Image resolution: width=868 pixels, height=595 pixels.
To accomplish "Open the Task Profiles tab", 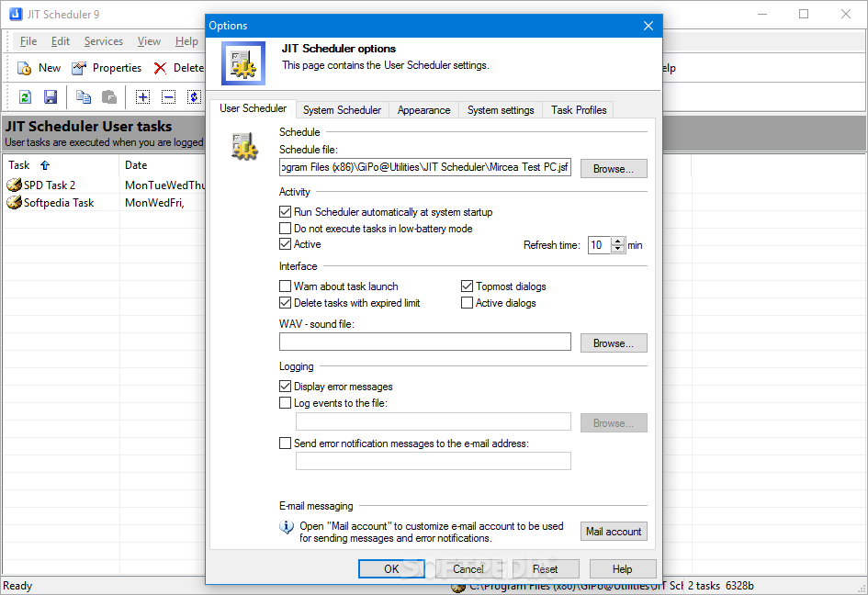I will point(579,110).
